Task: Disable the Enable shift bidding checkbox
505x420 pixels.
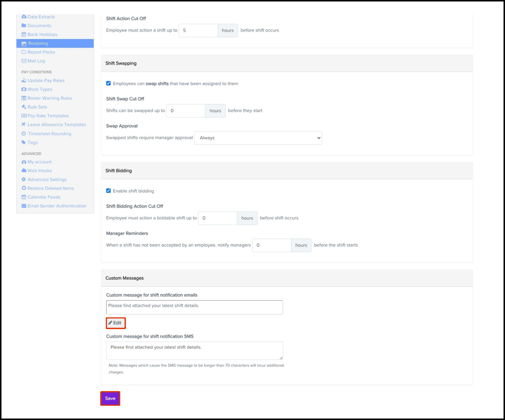Action: click(108, 191)
